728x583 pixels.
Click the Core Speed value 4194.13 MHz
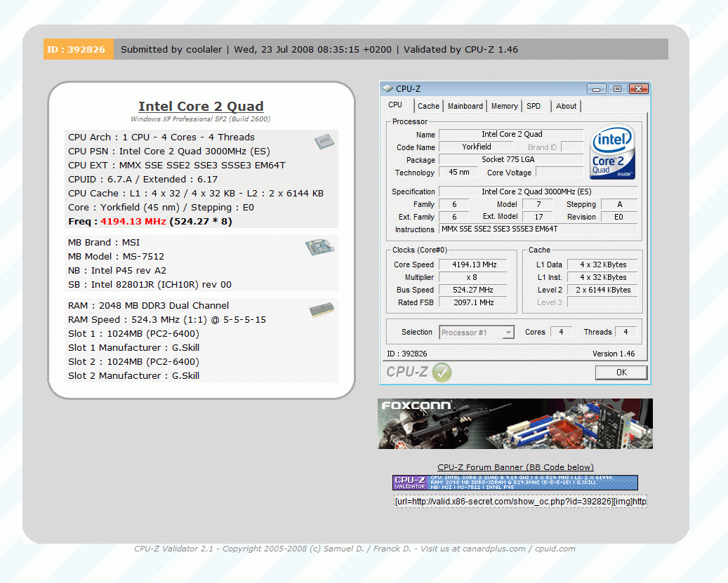tap(474, 264)
